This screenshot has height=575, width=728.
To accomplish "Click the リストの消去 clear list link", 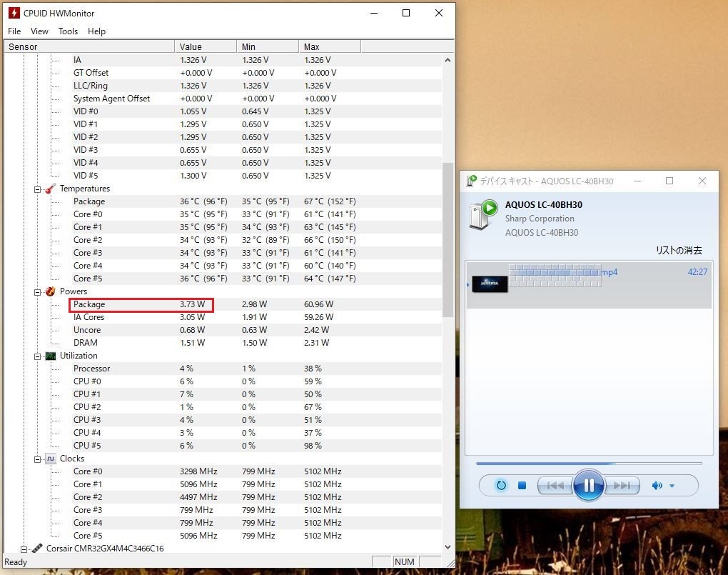I will [x=679, y=250].
